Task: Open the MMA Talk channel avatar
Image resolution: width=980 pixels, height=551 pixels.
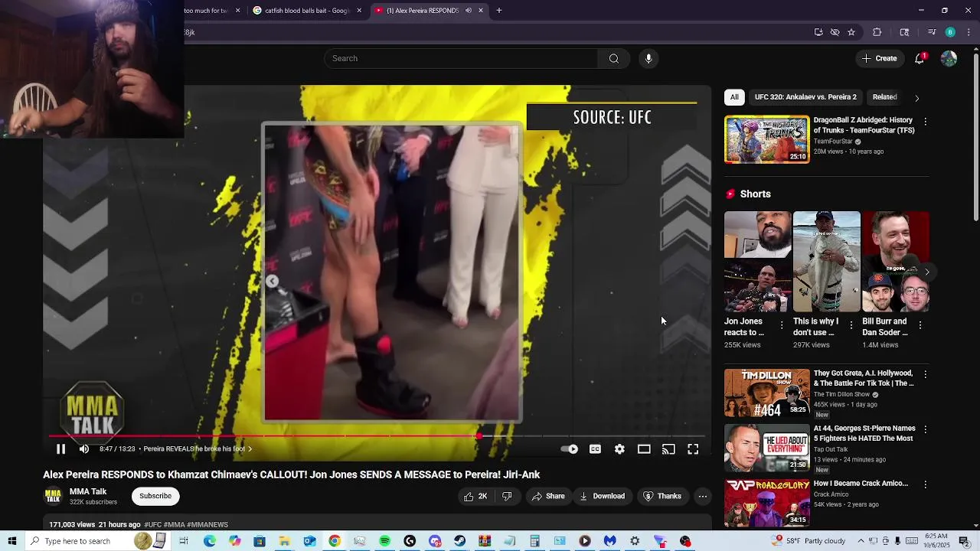Action: [53, 496]
